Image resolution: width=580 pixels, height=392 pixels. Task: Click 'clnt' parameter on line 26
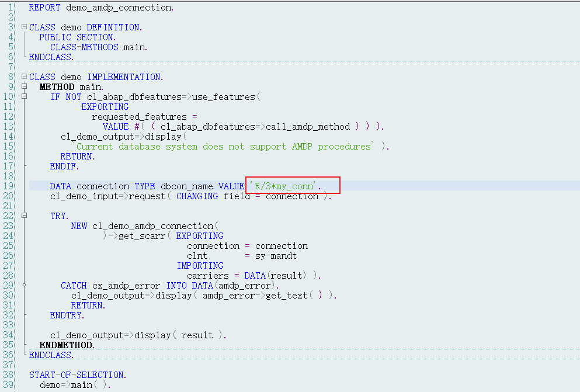pos(197,256)
